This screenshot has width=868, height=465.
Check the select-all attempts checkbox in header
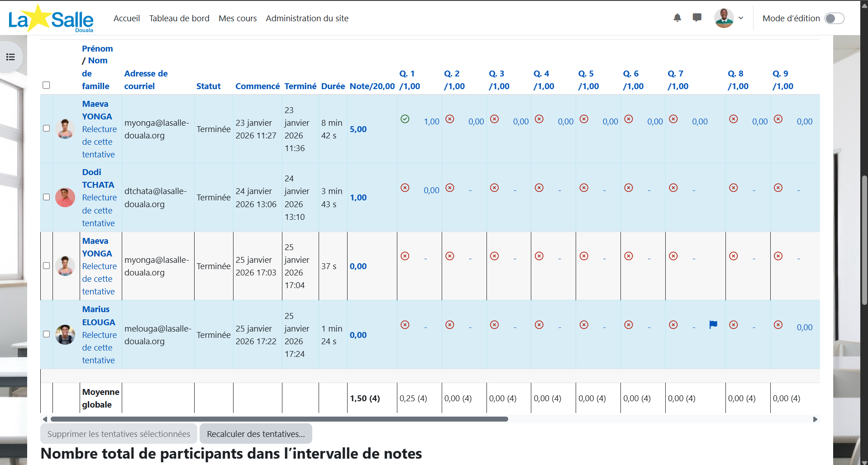(46, 85)
